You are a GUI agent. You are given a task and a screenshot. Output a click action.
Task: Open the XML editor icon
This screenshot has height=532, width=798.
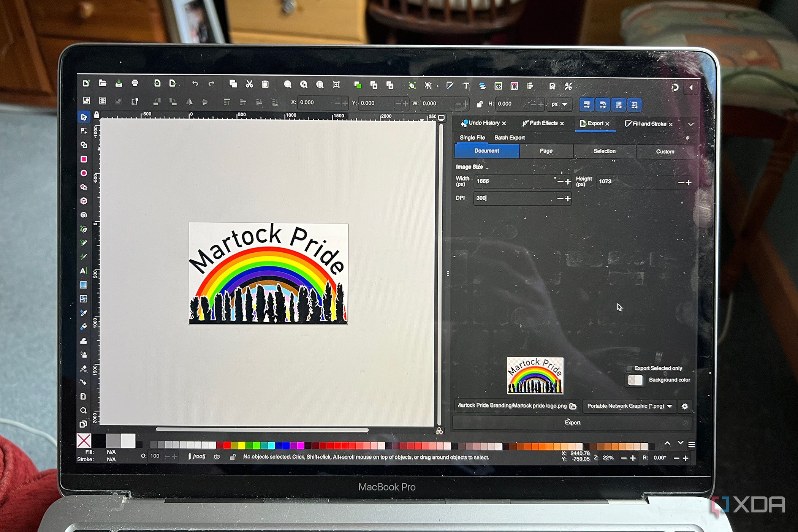tap(498, 86)
